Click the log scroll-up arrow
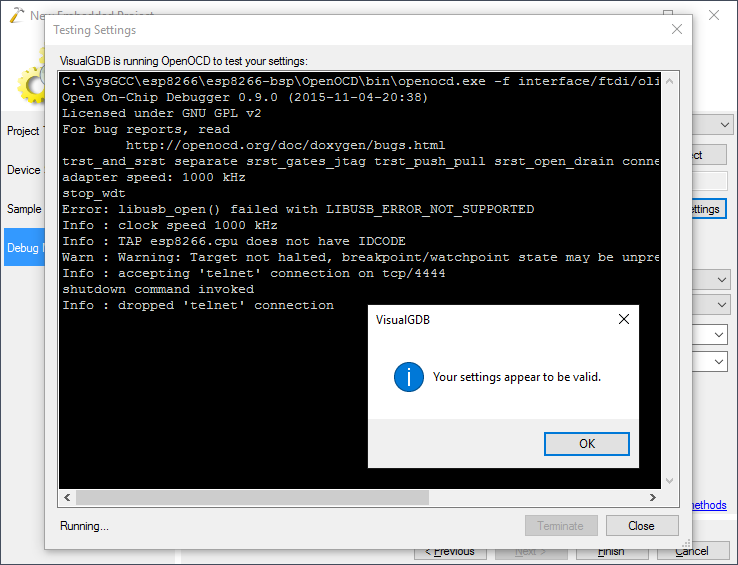The image size is (738, 565). (670, 81)
